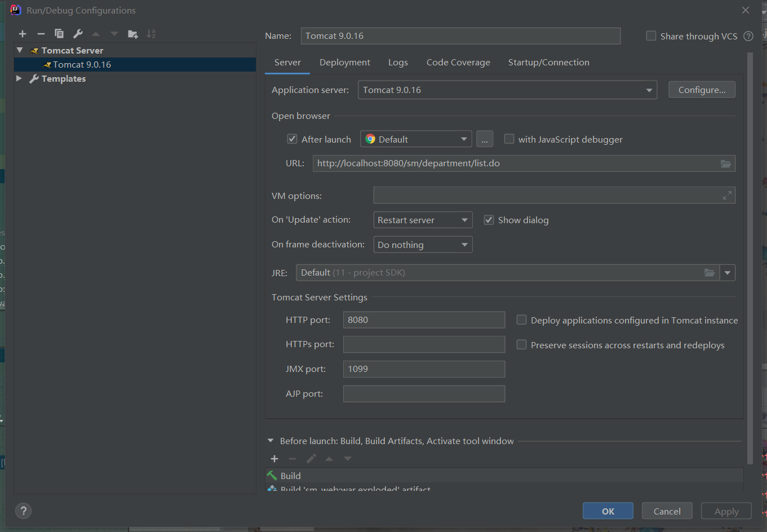Switch to the Code Coverage tab

point(458,63)
